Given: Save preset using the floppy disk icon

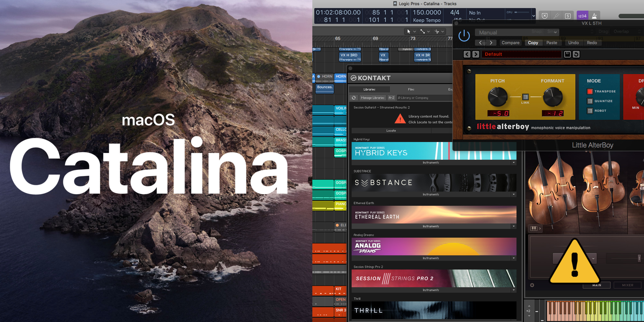Looking at the screenshot, I should 567,54.
